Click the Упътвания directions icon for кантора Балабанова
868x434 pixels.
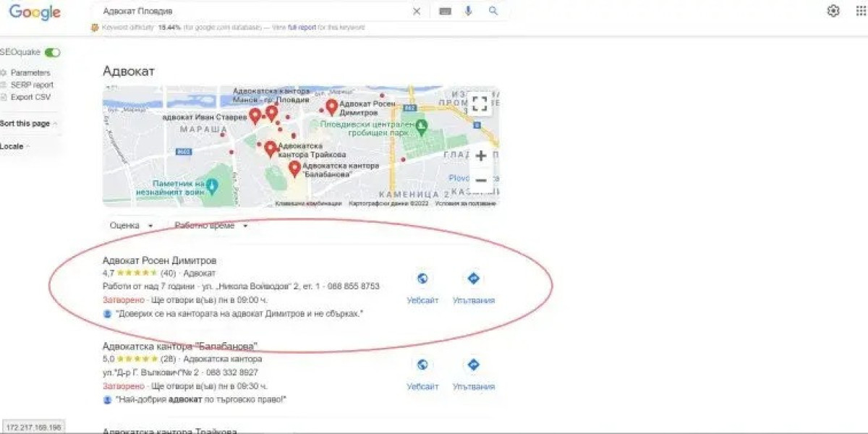pos(472,365)
